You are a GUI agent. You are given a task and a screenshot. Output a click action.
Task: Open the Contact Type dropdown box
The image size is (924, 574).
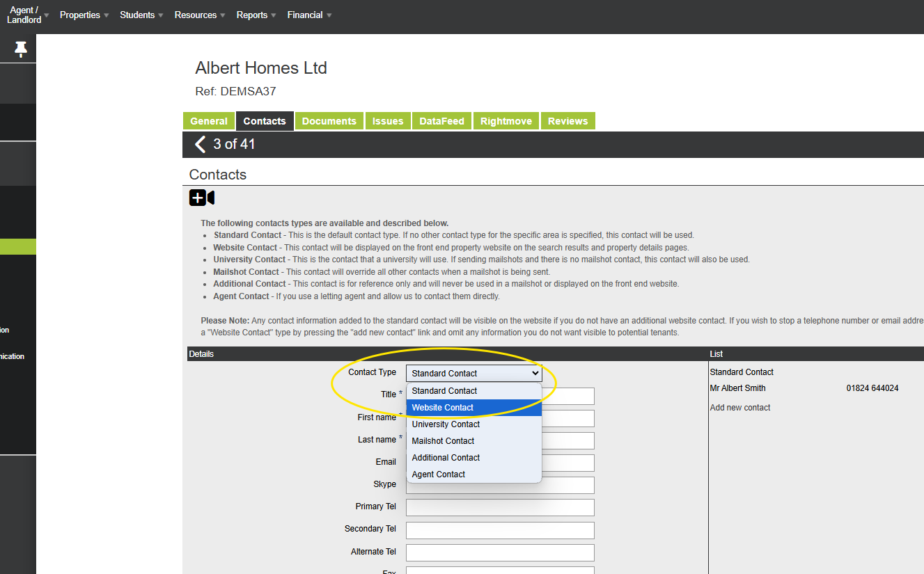[x=473, y=374]
